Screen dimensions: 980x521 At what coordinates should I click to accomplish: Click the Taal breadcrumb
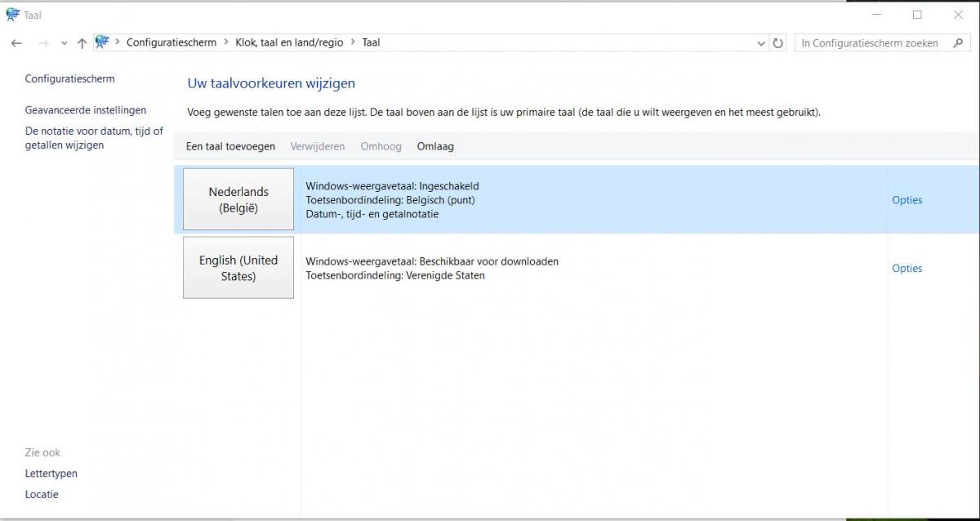coord(371,42)
